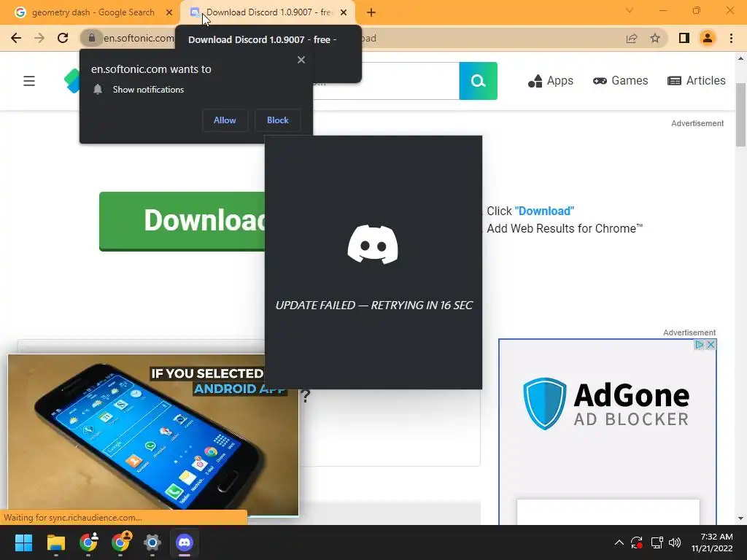The image size is (747, 560).
Task: Block notifications from en.softonic.com
Action: click(x=278, y=120)
